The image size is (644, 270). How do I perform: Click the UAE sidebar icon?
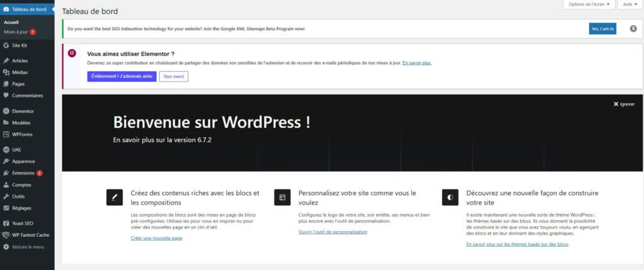6,150
